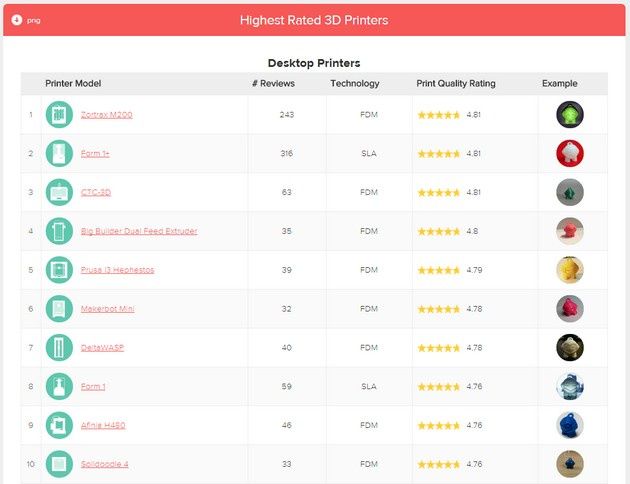The height and width of the screenshot is (484, 630).
Task: Click SLA technology in the Form 1+ row
Action: (369, 153)
